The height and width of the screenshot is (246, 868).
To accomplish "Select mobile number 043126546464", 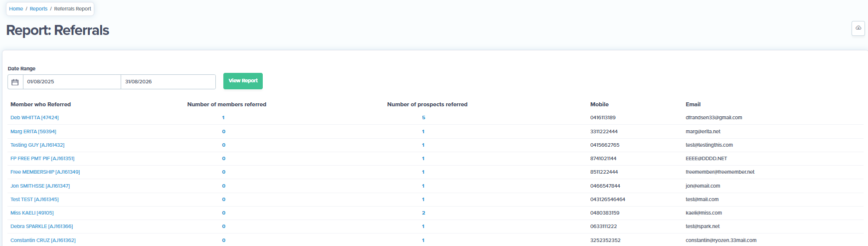I will (608, 200).
